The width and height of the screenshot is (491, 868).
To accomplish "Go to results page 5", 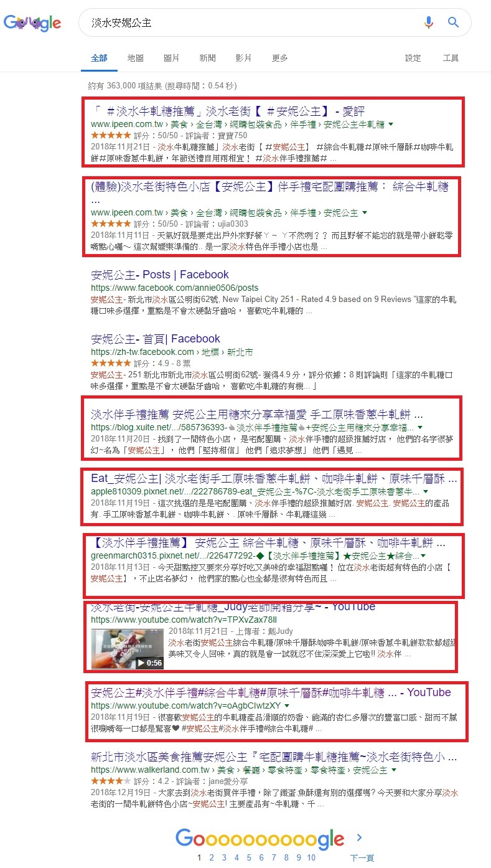I will tap(248, 857).
